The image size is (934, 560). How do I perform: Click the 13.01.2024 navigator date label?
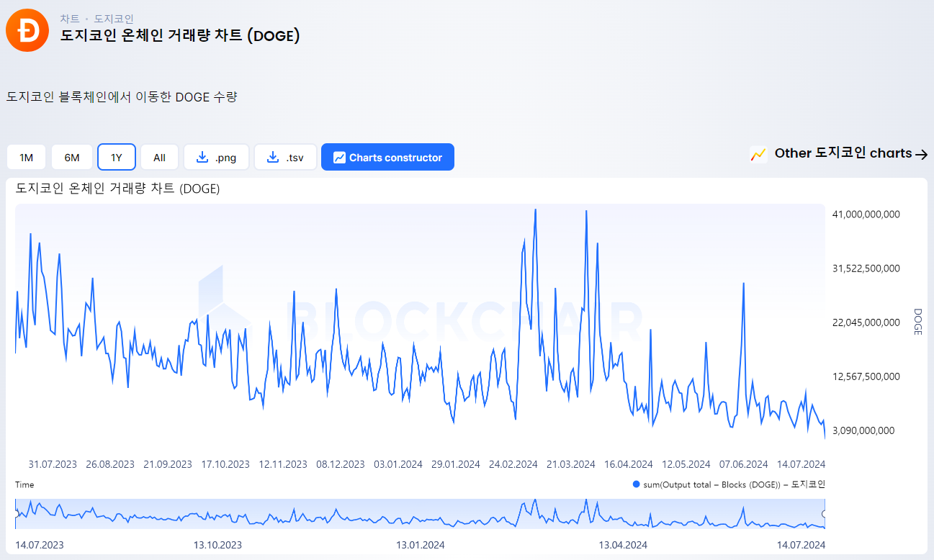click(421, 545)
